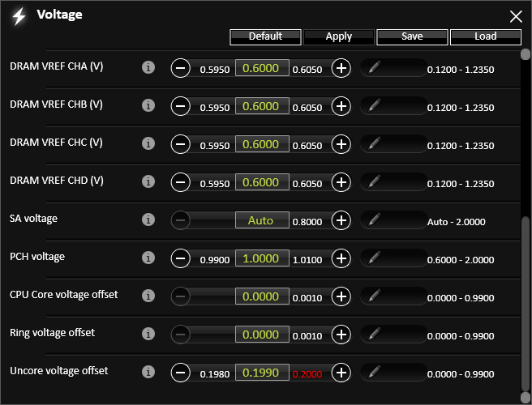532x405 pixels.
Task: Click pencil edit icon for PCH voltage
Action: (374, 258)
